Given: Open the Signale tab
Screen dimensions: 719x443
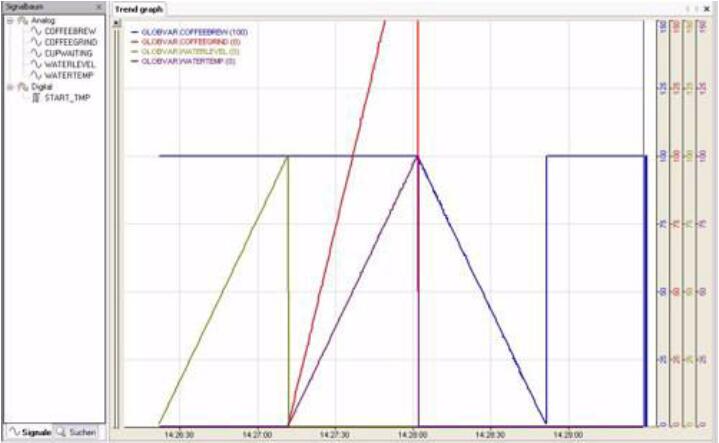Looking at the screenshot, I should coord(30,432).
